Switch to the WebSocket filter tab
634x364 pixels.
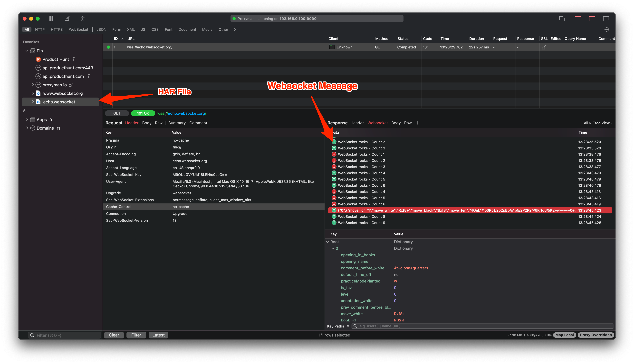tap(78, 29)
